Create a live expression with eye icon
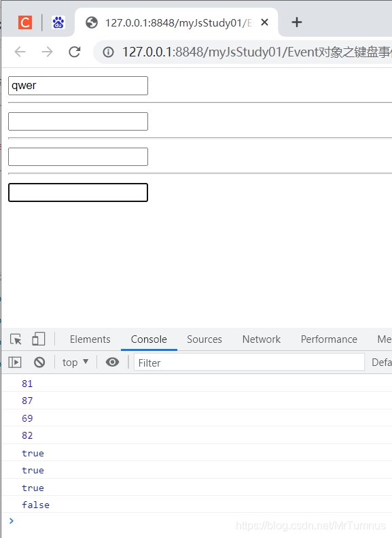This screenshot has width=392, height=538. click(x=112, y=362)
